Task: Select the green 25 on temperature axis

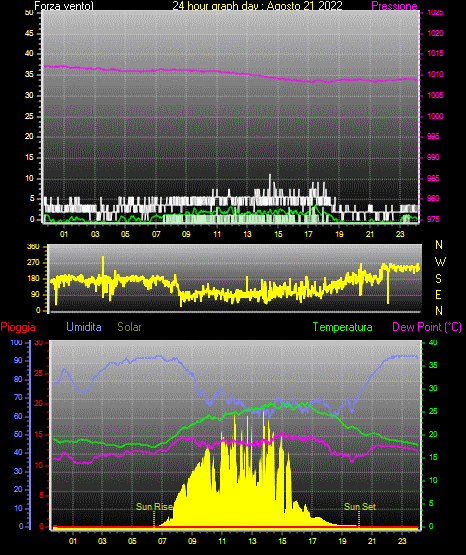Action: point(433,411)
